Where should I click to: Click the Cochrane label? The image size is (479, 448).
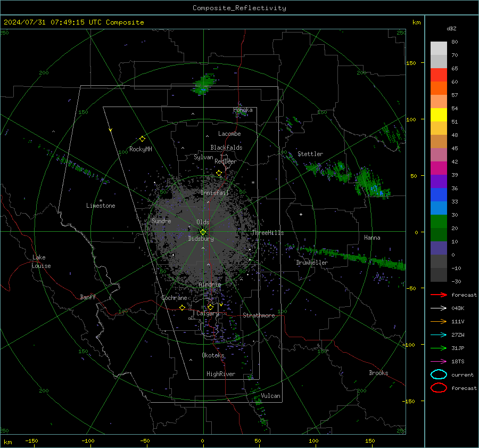(174, 298)
